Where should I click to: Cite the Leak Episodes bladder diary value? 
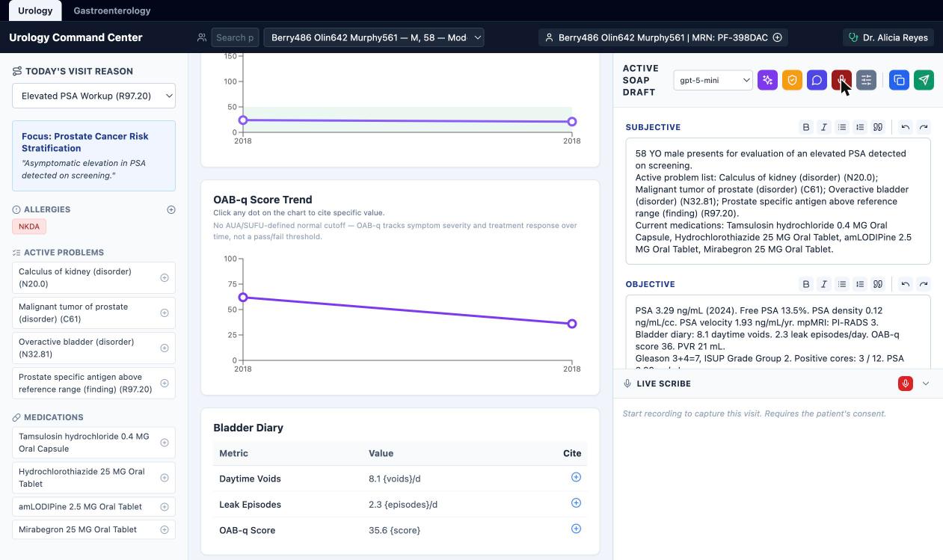[576, 503]
